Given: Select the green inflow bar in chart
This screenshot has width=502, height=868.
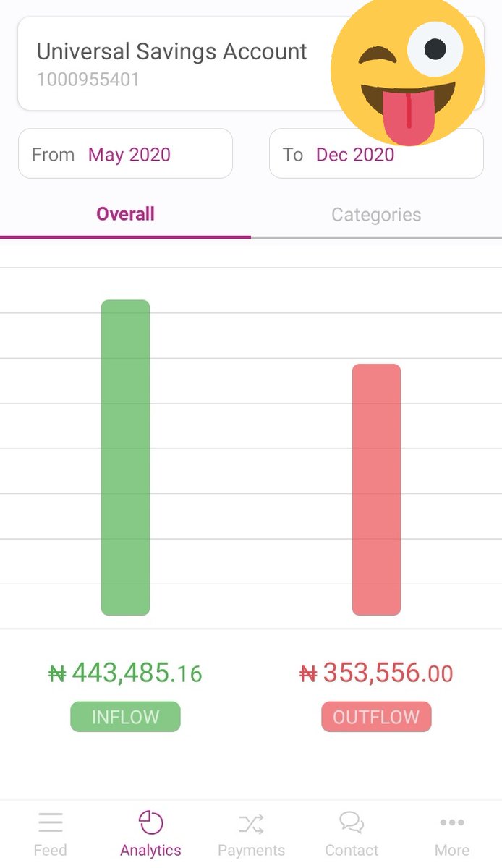Looking at the screenshot, I should coord(125,458).
